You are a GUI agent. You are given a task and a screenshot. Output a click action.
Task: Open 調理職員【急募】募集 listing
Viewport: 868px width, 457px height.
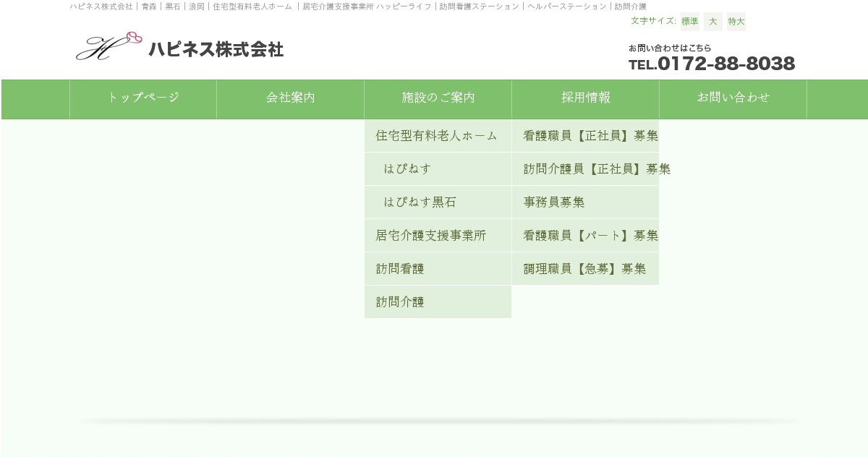point(585,268)
